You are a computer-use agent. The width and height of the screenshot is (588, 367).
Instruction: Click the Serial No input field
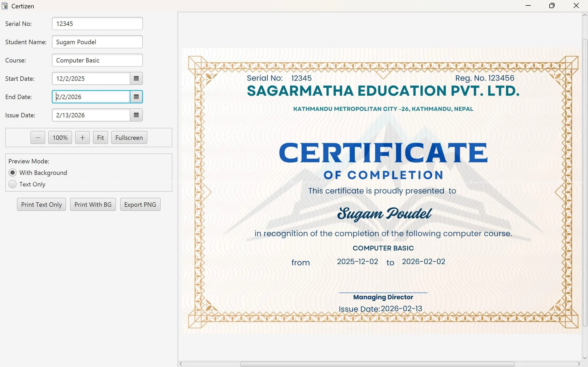pos(97,24)
